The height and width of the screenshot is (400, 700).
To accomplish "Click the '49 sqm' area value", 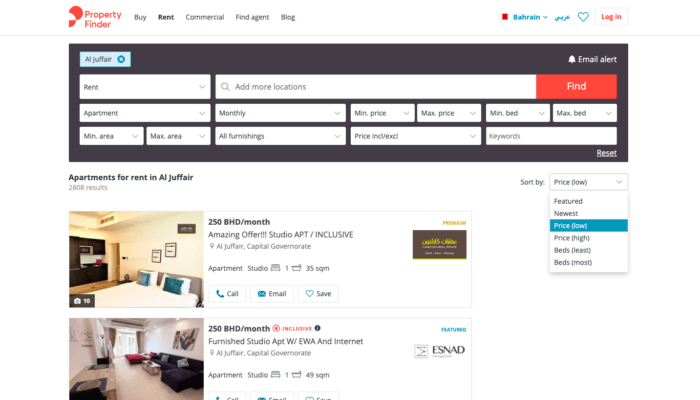I will tap(317, 375).
